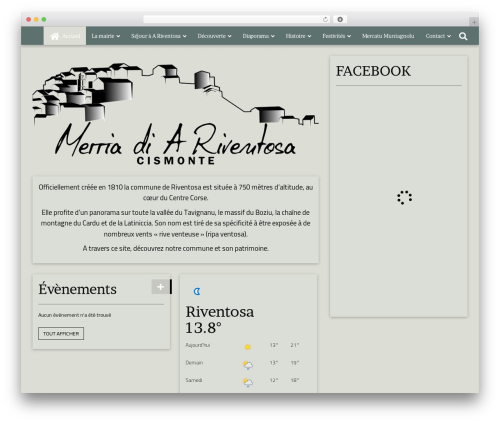Image resolution: width=500 pixels, height=423 pixels.
Task: Click the plus button in Évènements
Action: 160,287
